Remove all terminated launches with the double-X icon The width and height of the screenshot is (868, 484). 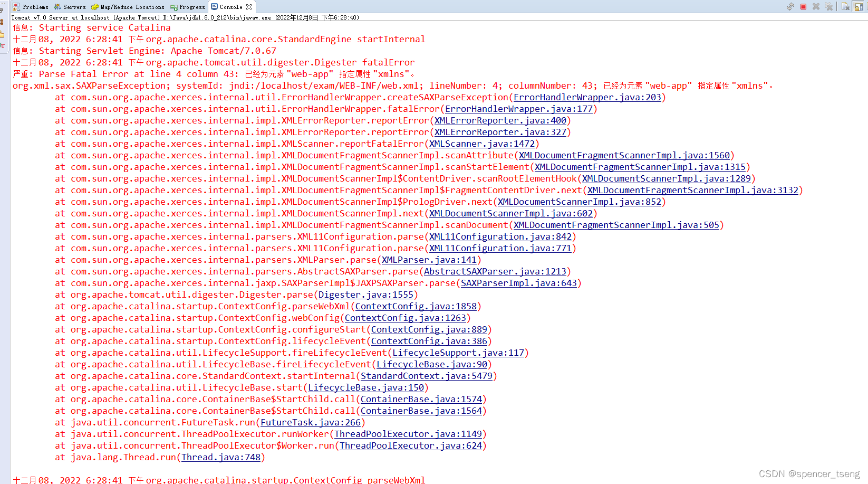point(829,6)
